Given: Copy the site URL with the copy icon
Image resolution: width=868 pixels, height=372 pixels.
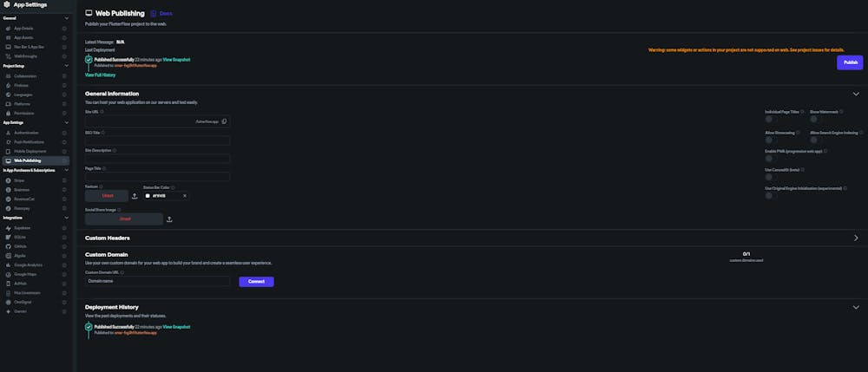Looking at the screenshot, I should pyautogui.click(x=224, y=121).
